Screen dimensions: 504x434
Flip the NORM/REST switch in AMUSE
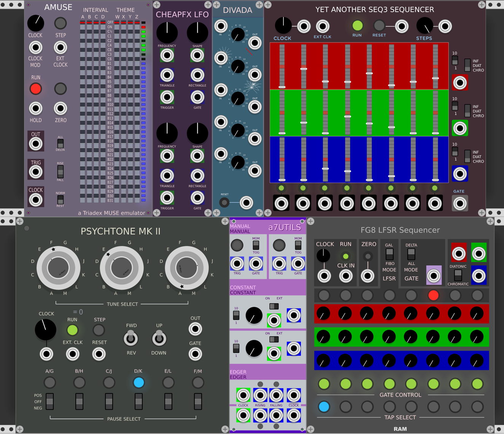(x=60, y=200)
